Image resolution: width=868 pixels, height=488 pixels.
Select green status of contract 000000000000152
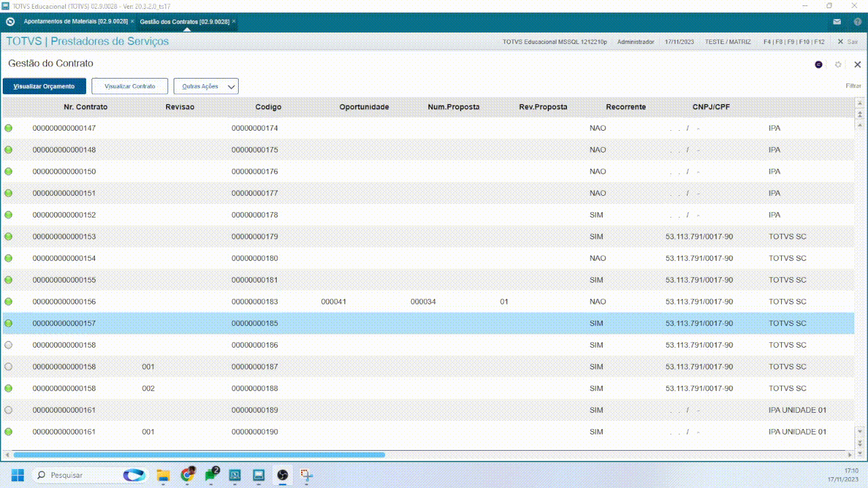click(9, 215)
